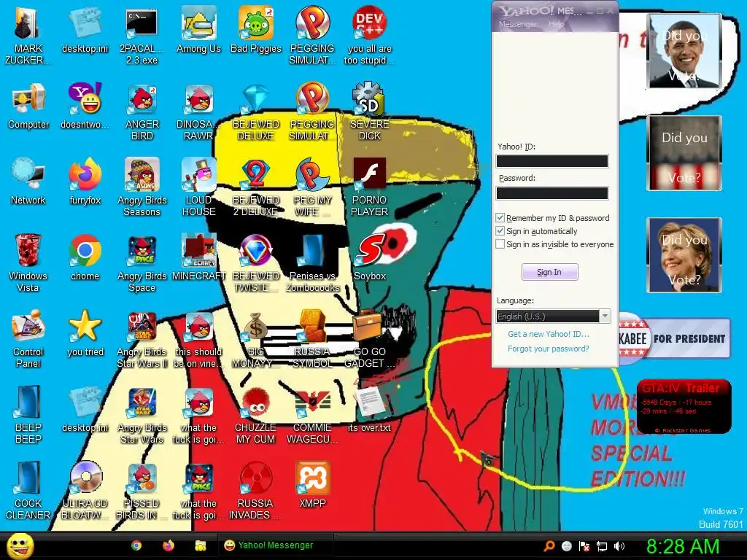Click the search magnifier tray icon
The image size is (747, 560).
[549, 546]
